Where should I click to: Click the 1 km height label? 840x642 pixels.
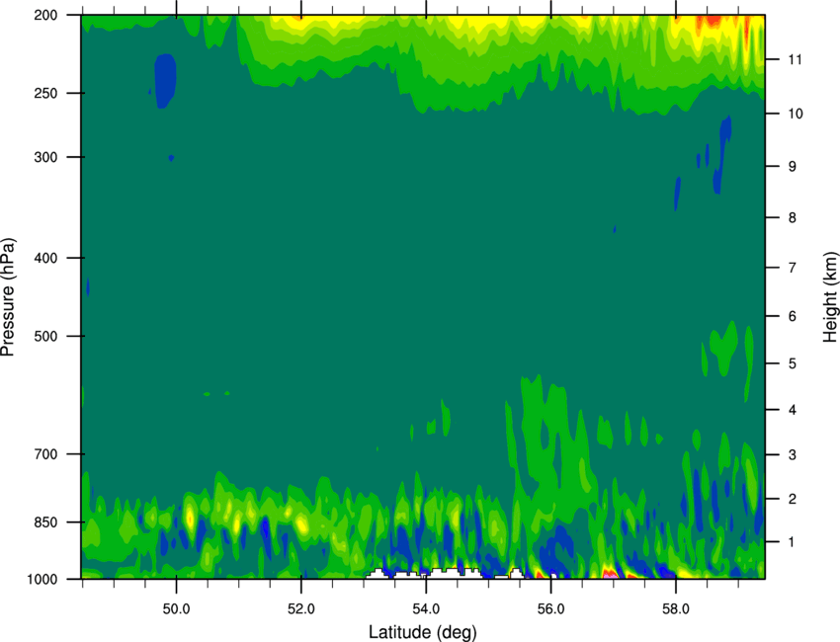(792, 542)
